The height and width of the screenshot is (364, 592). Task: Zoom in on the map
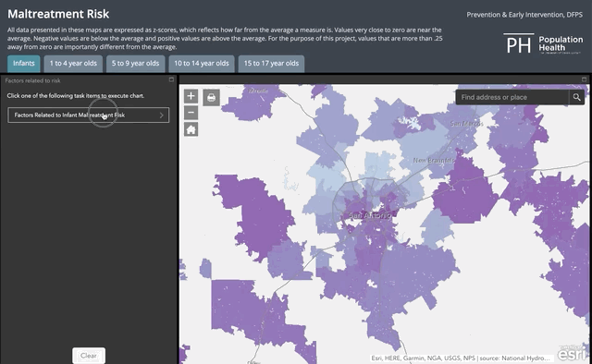[x=191, y=96]
